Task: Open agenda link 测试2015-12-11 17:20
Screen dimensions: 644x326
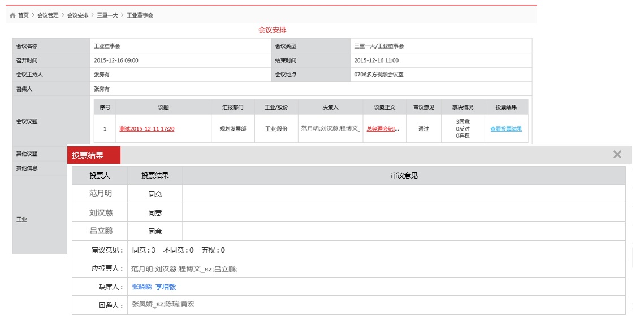Action: pos(146,129)
